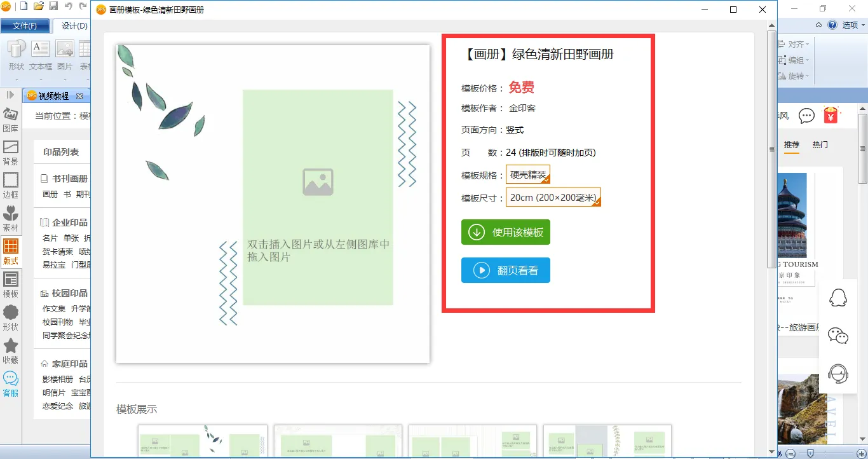Close the 视频教程 tab
The height and width of the screenshot is (459, 868).
pyautogui.click(x=79, y=97)
